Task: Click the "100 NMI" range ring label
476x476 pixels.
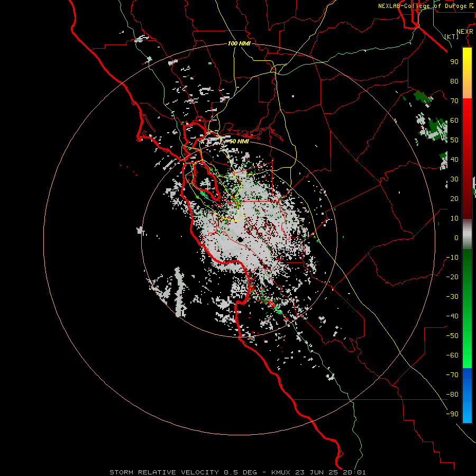Action: 239,43
